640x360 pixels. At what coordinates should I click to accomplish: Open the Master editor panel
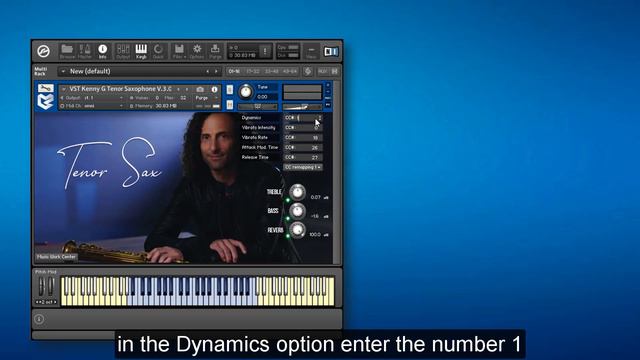(85, 51)
